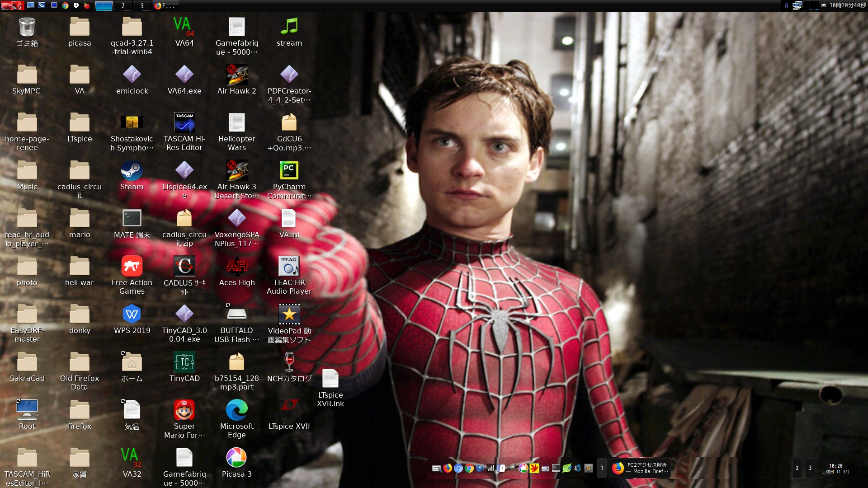Open the ゴミ箱 trash can
Viewport: 868px width, 488px height.
[x=27, y=27]
